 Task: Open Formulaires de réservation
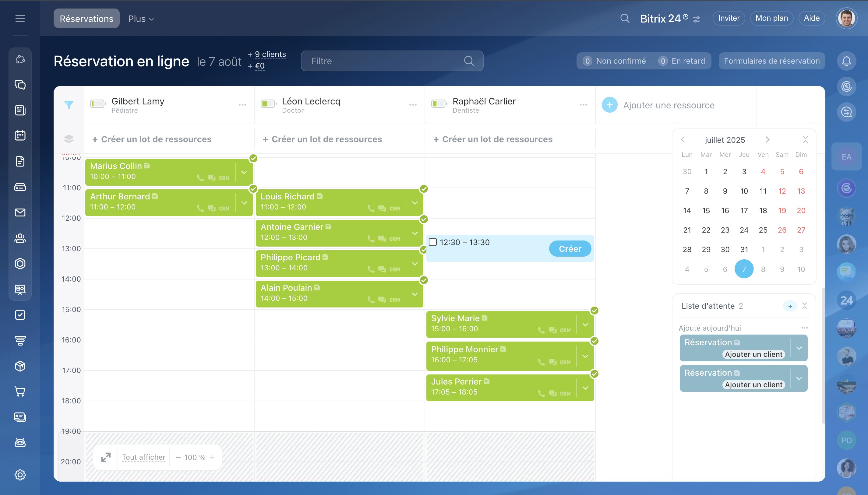pos(771,61)
